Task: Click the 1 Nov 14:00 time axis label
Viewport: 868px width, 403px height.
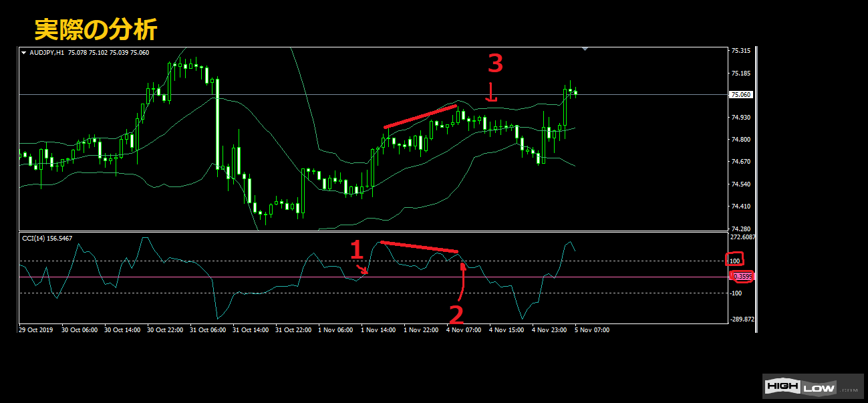Action: pyautogui.click(x=378, y=329)
